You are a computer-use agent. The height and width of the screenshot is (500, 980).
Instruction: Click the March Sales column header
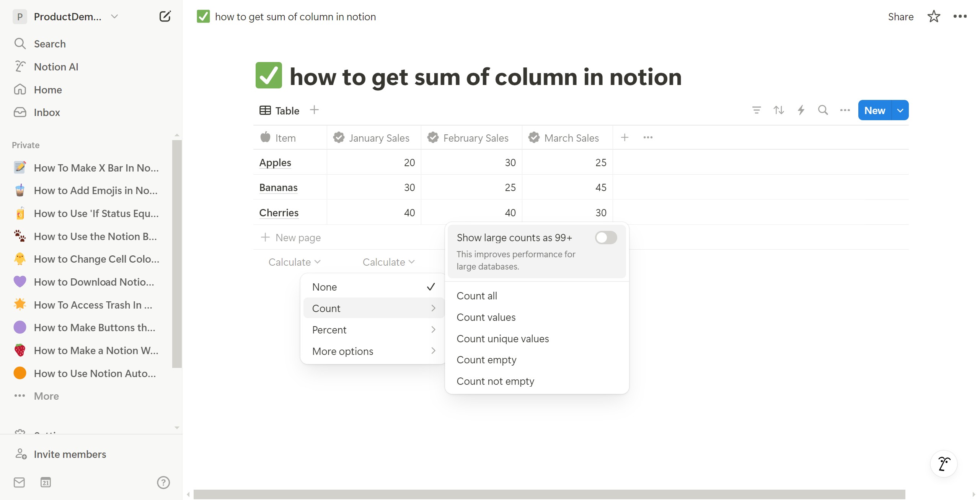(567, 138)
